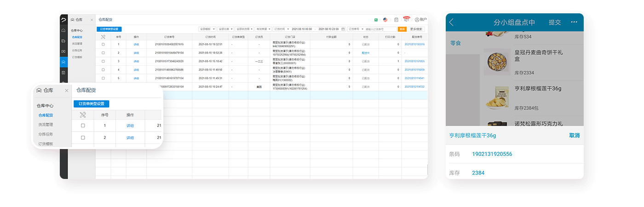
Task: Open the 有效单据 document status dropdown
Action: [264, 29]
